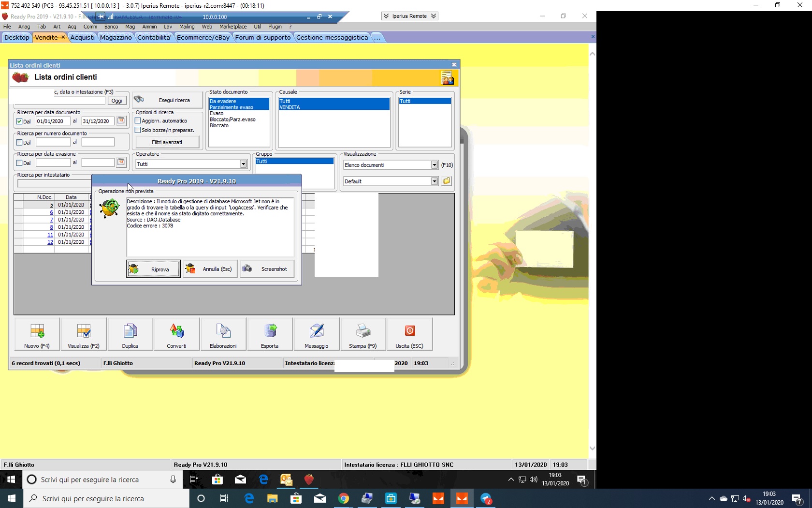
Task: Switch to Desktop tab
Action: tap(17, 37)
